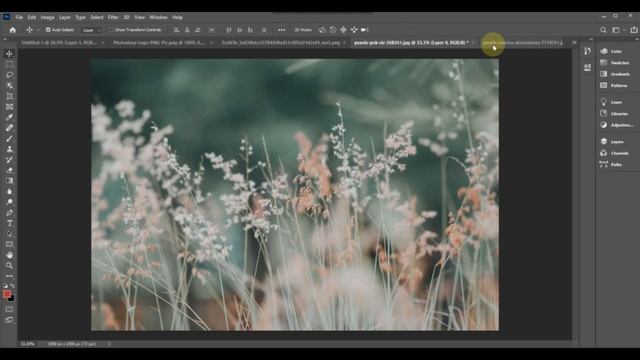Change screen mode from toolbox bottom icon
The image size is (640, 360).
click(9, 320)
